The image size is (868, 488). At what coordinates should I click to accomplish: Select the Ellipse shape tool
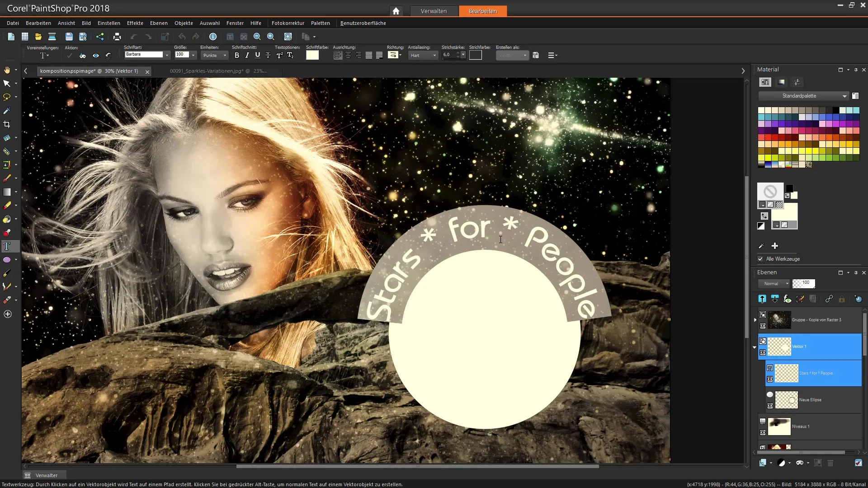[7, 260]
